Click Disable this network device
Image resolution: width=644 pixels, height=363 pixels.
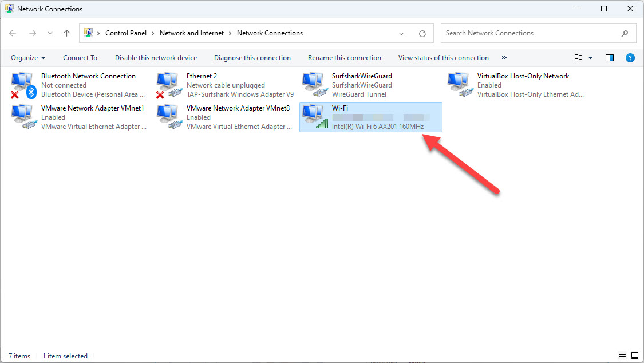coord(156,58)
